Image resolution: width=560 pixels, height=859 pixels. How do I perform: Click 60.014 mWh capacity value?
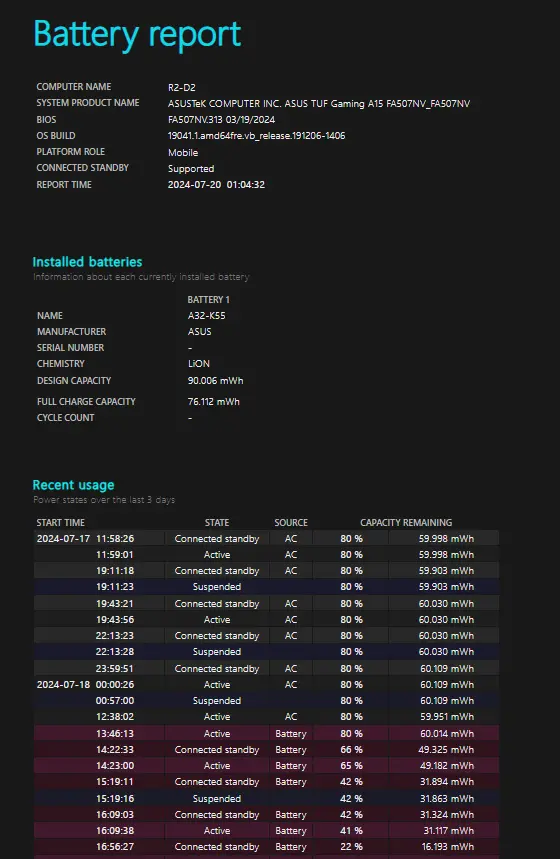pyautogui.click(x=447, y=734)
